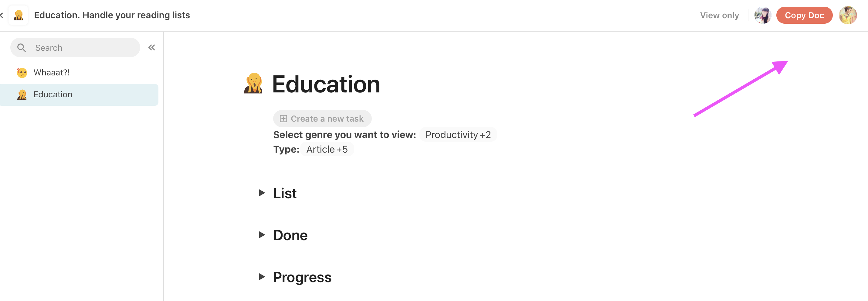868x301 pixels.
Task: Open the first user avatar near Copy Doc
Action: click(x=763, y=15)
